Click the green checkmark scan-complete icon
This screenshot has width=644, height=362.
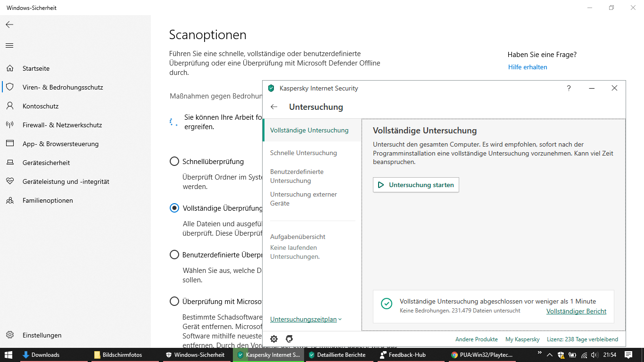click(x=387, y=304)
